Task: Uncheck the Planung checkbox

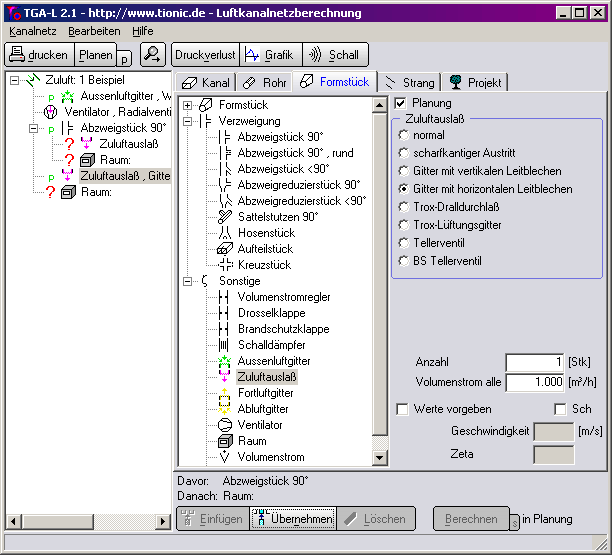Action: click(x=401, y=103)
